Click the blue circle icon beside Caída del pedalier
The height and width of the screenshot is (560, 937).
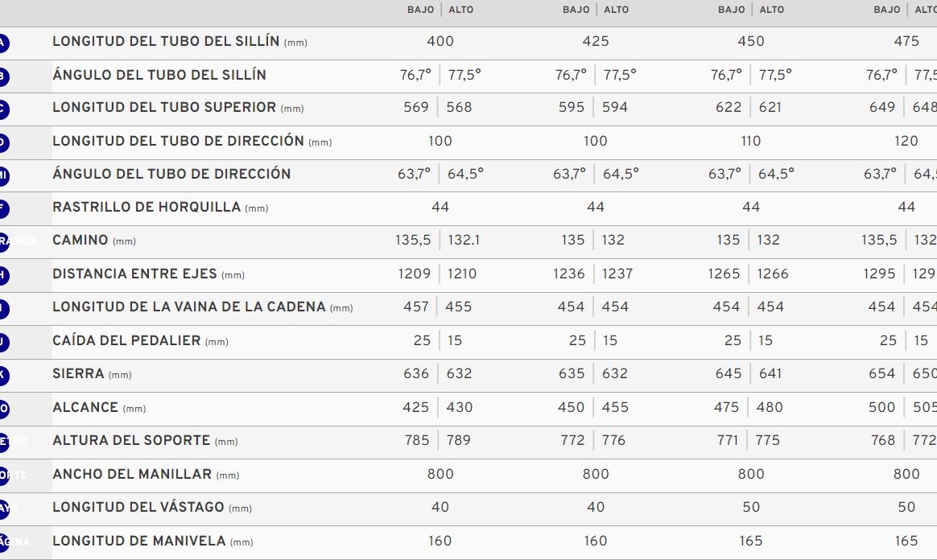point(2,342)
